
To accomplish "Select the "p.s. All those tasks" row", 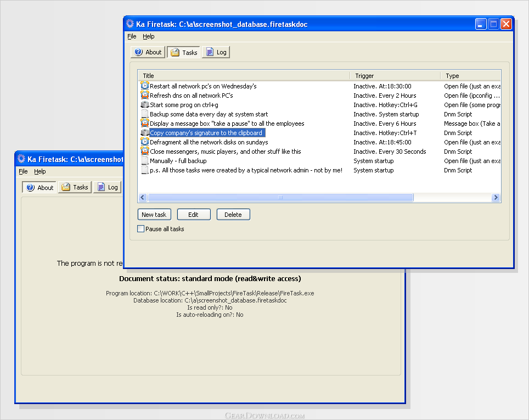I will (246, 170).
